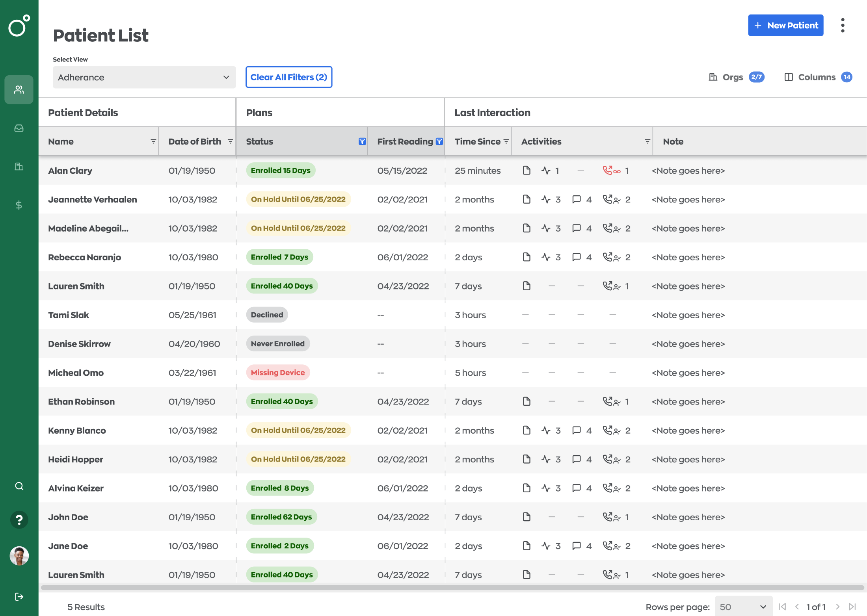Open search from the sidebar magnifier icon
Screen dimensions: 867x616
pyautogui.click(x=19, y=486)
